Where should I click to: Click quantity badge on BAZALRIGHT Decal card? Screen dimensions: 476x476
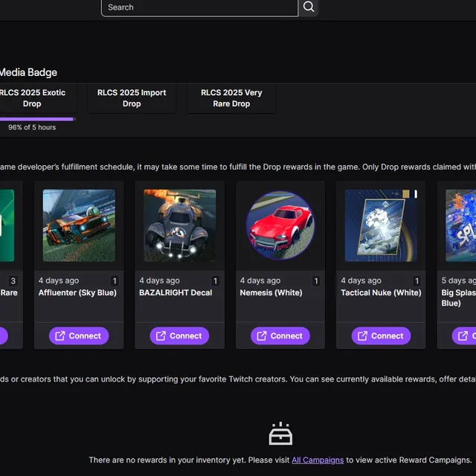point(215,281)
